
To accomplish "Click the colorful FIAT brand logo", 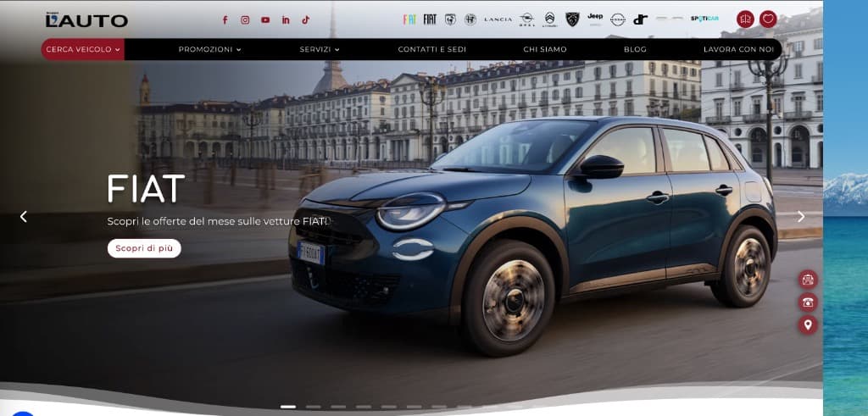I will pyautogui.click(x=409, y=19).
